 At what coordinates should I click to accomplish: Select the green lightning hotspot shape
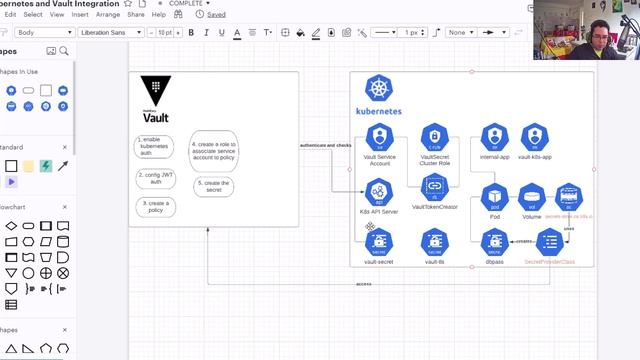[46, 166]
